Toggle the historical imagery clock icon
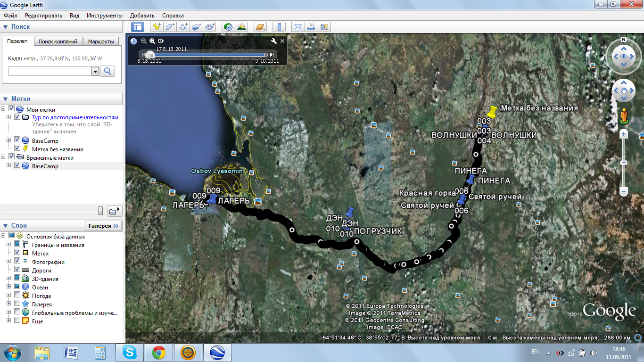Image resolution: width=644 pixels, height=362 pixels. [228, 27]
